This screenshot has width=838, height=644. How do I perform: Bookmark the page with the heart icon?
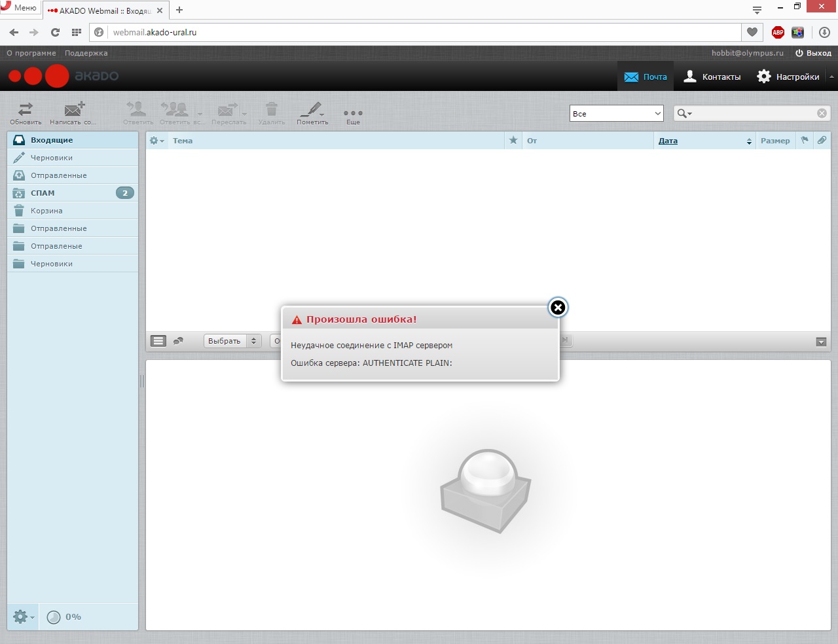point(752,32)
